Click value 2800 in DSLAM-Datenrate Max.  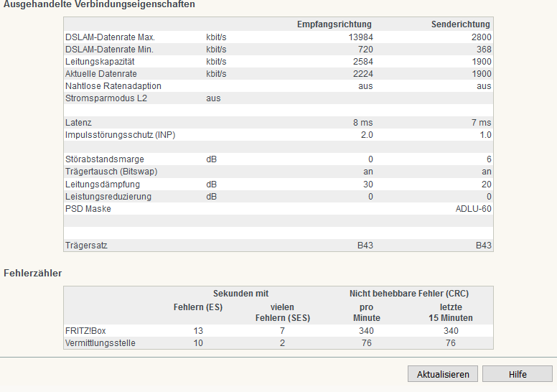click(482, 37)
